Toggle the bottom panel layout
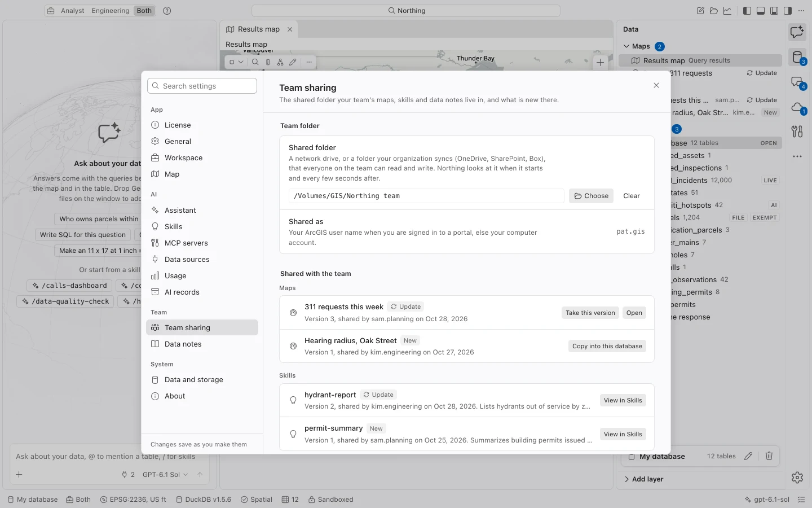Viewport: 812px width, 508px height. tap(761, 11)
